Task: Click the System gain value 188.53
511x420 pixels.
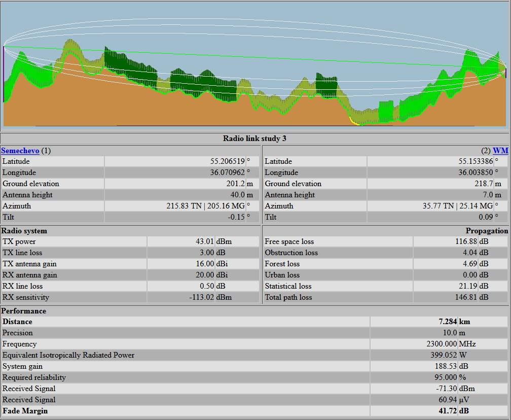Action: point(446,366)
